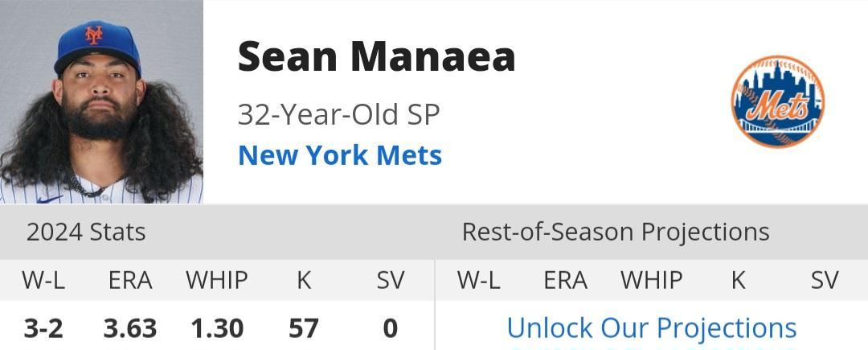
Task: Click the SV column header under 2024 Stats
Action: [391, 280]
